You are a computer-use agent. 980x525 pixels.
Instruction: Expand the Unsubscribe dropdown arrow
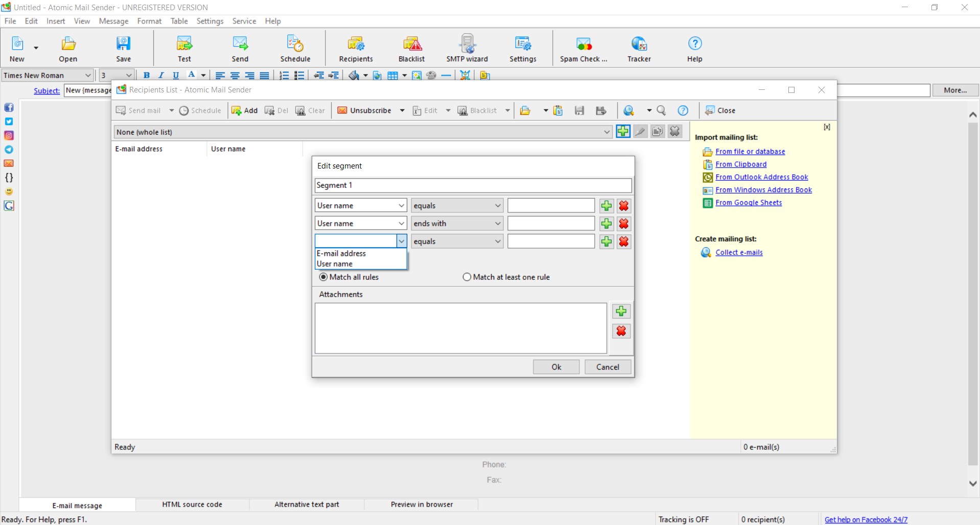(402, 110)
